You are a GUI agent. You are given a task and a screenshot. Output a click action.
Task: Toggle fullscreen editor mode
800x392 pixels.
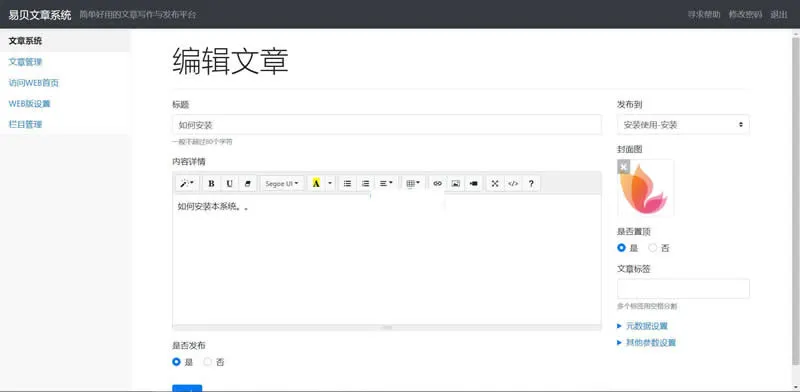[x=495, y=183]
